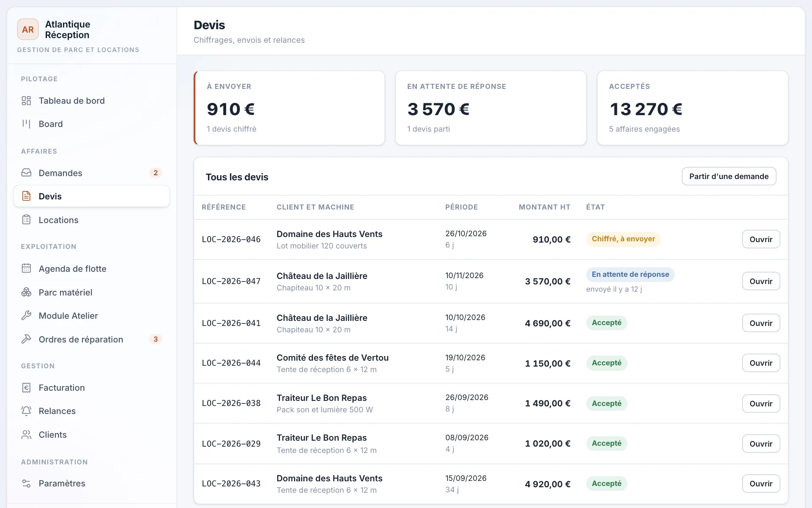The image size is (812, 508).
Task: Open quote LOC-2026-043 with Ouvrir
Action: coord(761,483)
